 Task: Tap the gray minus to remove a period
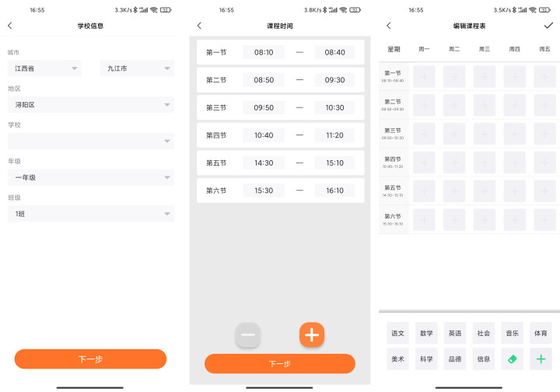248,335
